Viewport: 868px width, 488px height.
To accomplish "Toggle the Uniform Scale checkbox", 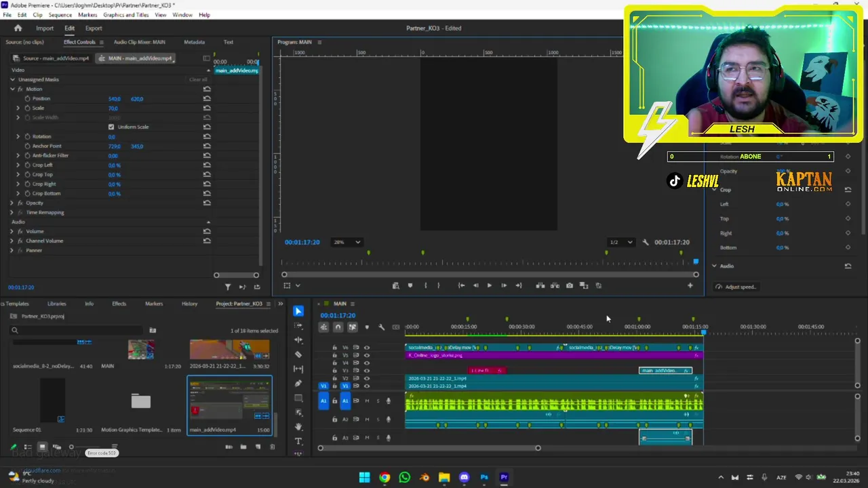I will click(111, 127).
